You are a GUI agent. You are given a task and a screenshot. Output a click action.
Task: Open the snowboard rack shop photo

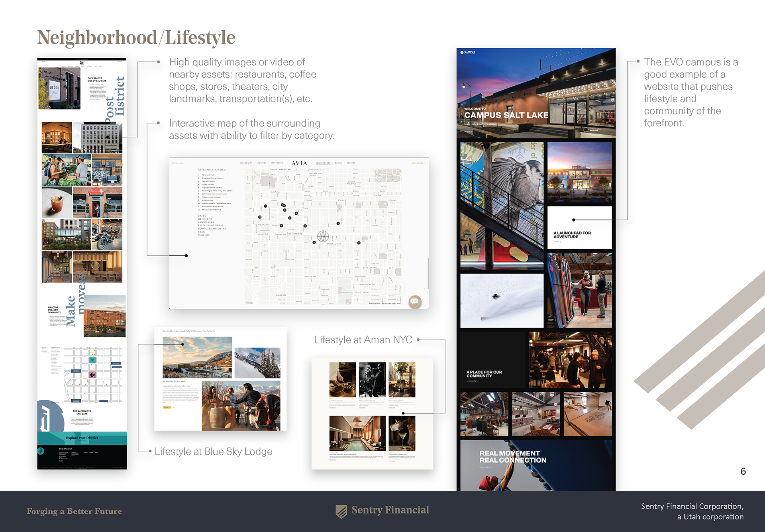click(579, 291)
